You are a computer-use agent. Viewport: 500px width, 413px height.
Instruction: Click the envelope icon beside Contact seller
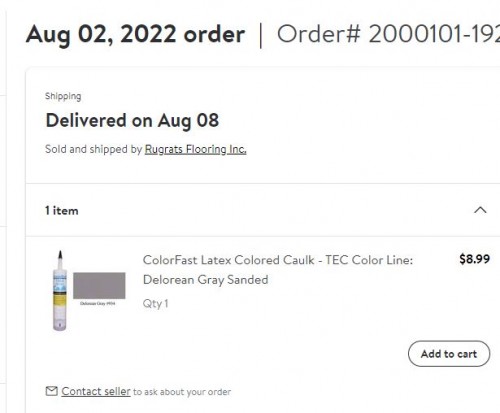[x=51, y=391]
